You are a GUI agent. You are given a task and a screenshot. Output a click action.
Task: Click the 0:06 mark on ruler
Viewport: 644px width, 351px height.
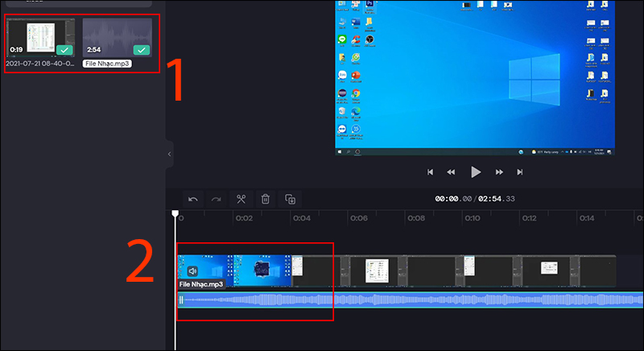pyautogui.click(x=359, y=218)
